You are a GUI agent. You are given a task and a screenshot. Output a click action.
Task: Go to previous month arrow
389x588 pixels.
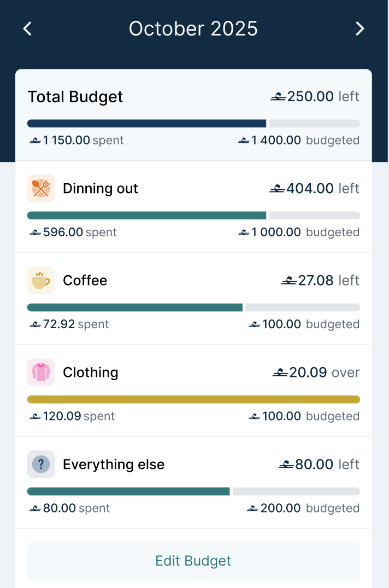[x=28, y=29]
